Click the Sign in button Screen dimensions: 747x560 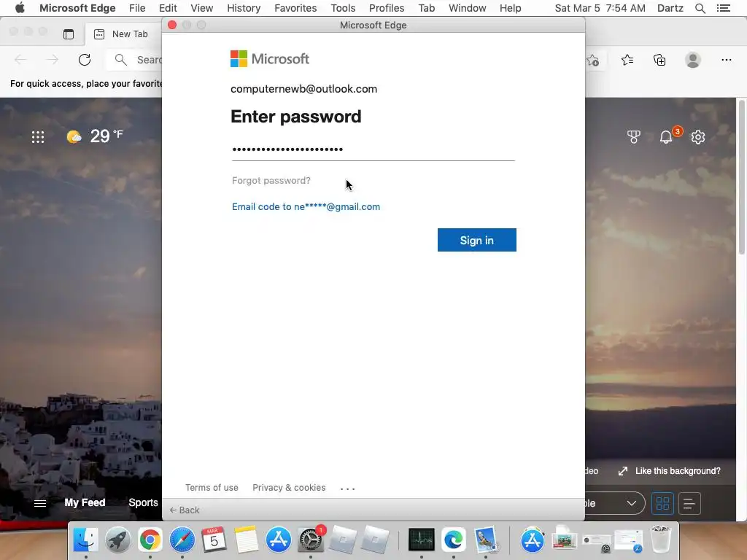pyautogui.click(x=476, y=240)
